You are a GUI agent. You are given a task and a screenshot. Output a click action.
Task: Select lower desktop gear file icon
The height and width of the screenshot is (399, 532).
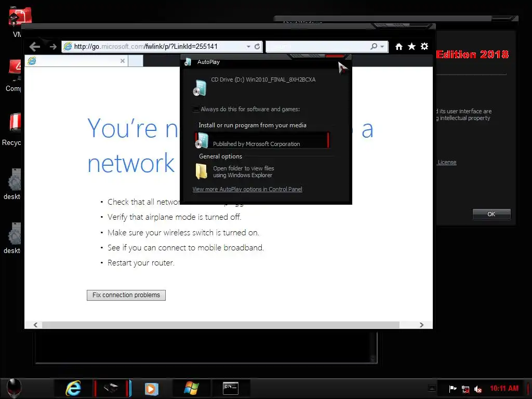[x=13, y=238]
